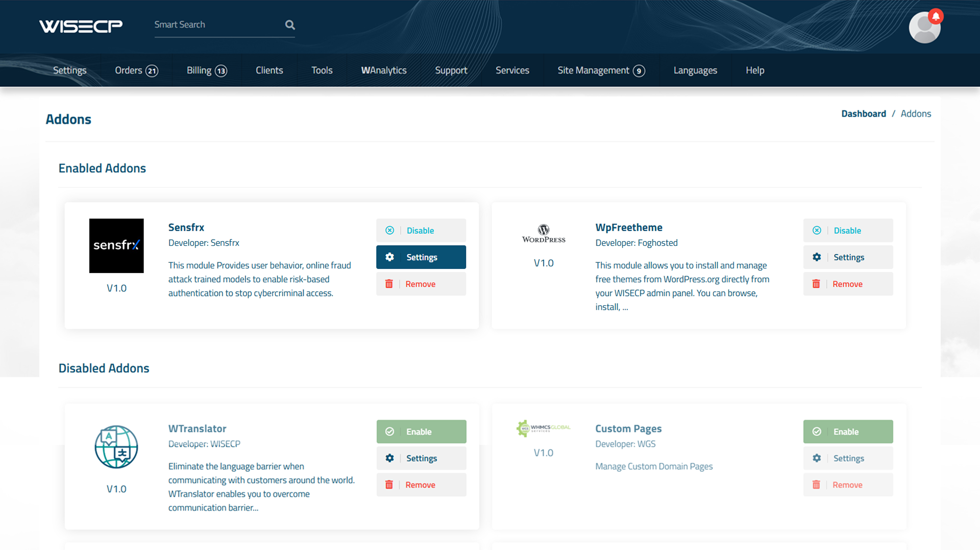980x550 pixels.
Task: Open the Tools menu
Action: tap(322, 70)
